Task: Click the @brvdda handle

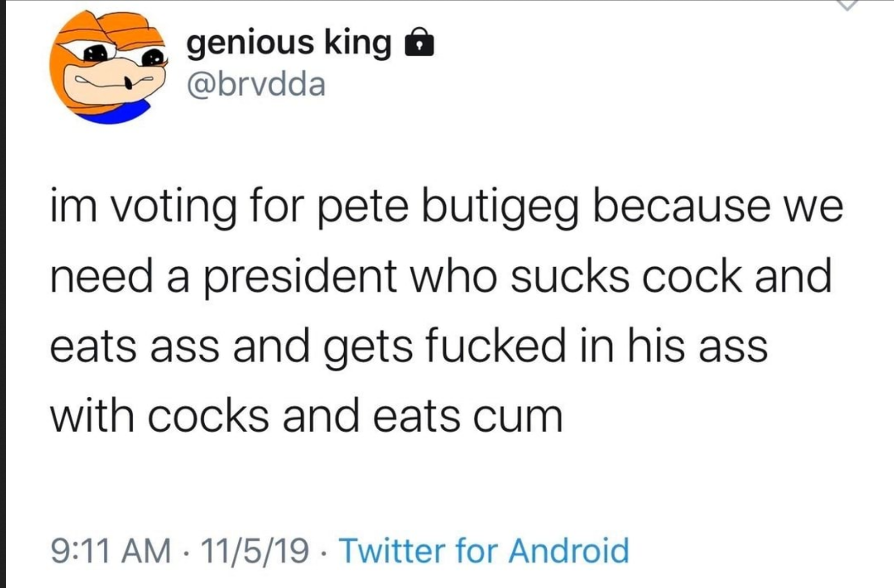Action: tap(256, 84)
